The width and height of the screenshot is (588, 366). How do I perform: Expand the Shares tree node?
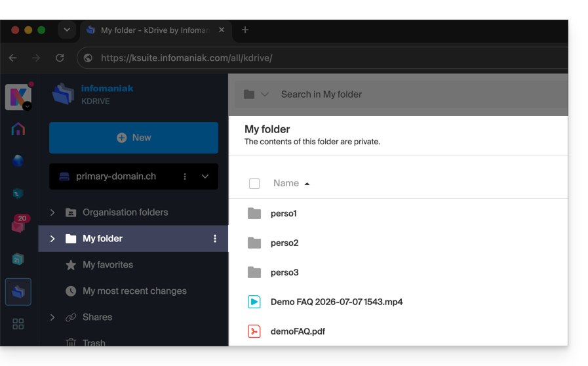52,317
